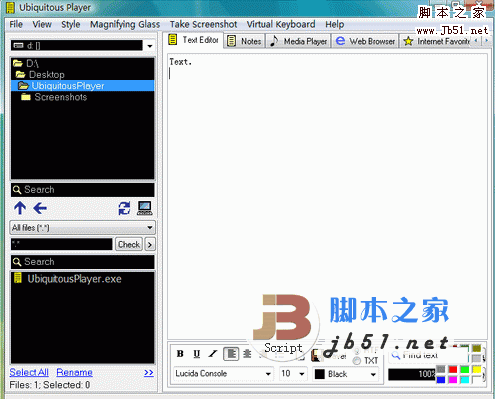Open the Lucida Console font dropdown
The image size is (495, 399).
pyautogui.click(x=268, y=374)
